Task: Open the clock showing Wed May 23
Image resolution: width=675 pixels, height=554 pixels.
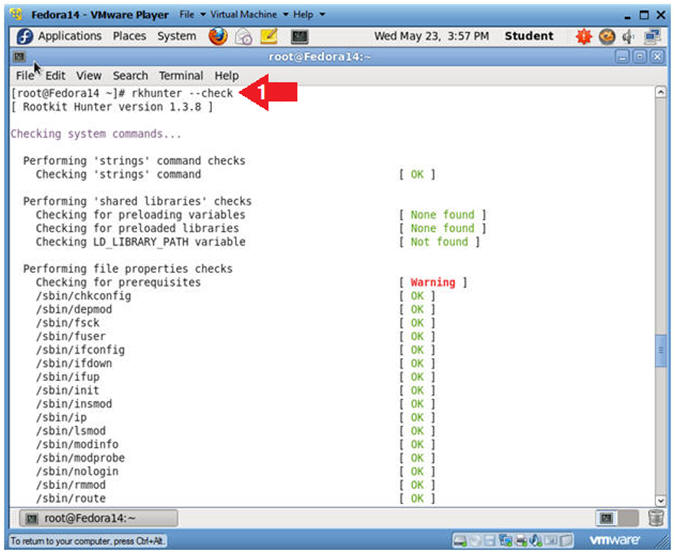Action: [431, 36]
